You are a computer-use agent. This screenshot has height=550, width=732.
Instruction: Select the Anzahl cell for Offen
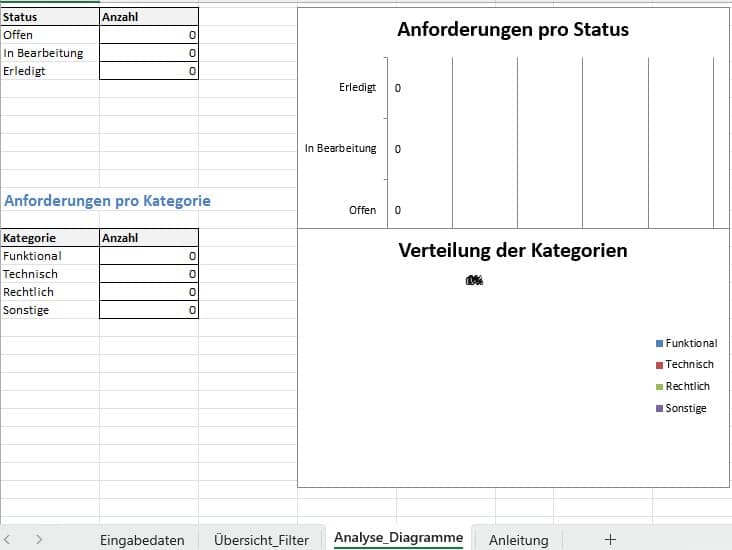149,35
